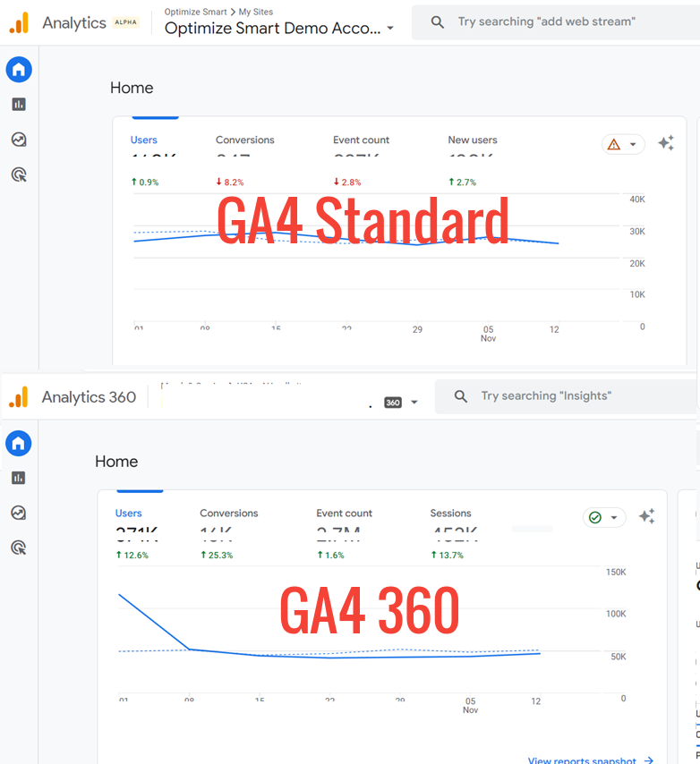The image size is (700, 764).
Task: Open Reports icon in GA4 Standard sidebar
Action: (19, 105)
